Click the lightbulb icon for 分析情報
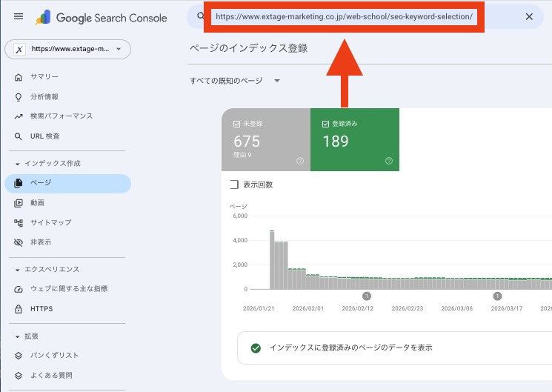The width and height of the screenshot is (552, 392). tap(19, 97)
